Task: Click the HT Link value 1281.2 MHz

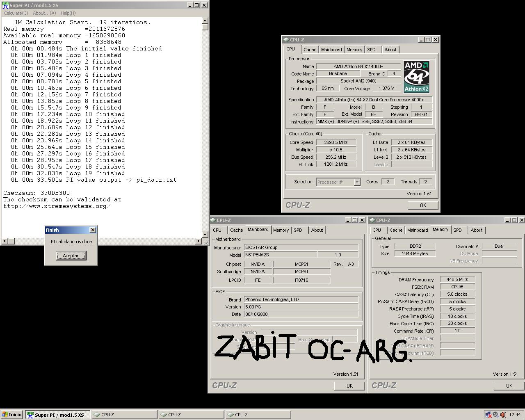Action: 336,164
